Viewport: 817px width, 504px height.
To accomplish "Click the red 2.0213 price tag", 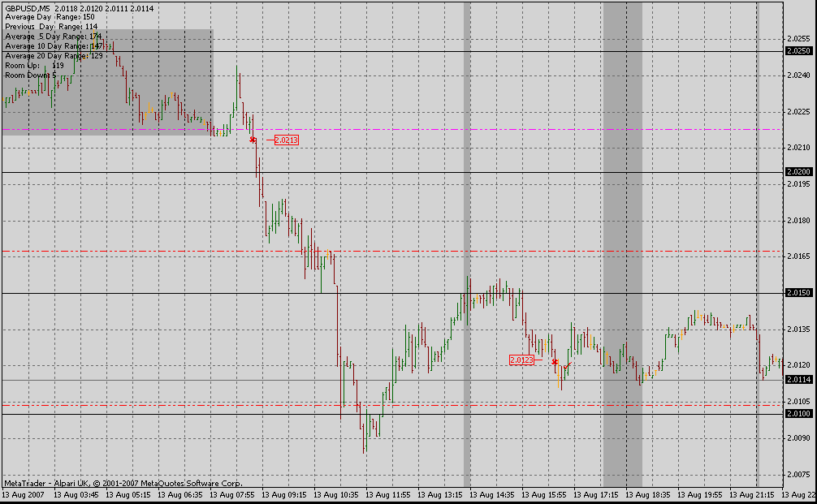I will pos(286,140).
